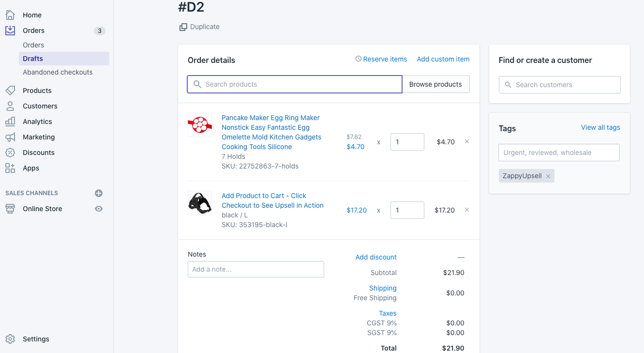Click the Reserve items link
This screenshot has width=644, height=353.
[381, 59]
